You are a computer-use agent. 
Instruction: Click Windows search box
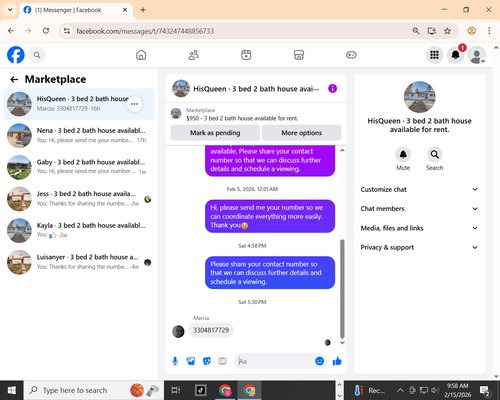tap(94, 390)
